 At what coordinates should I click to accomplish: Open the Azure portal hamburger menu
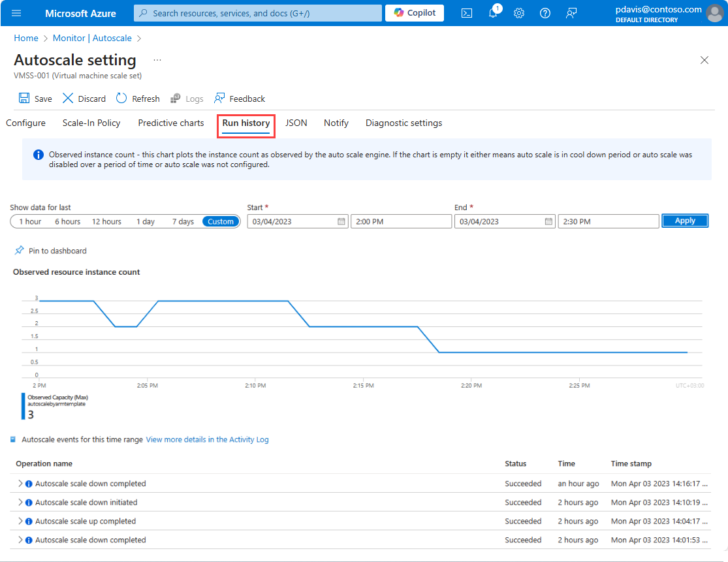pyautogui.click(x=16, y=13)
